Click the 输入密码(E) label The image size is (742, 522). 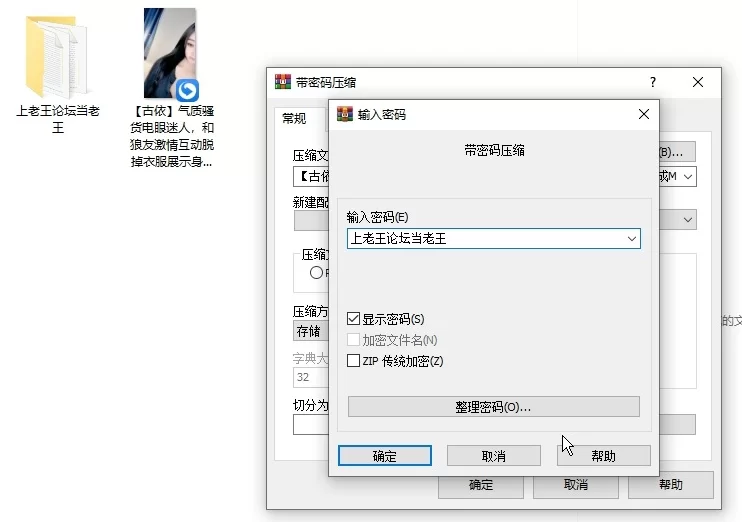377,217
